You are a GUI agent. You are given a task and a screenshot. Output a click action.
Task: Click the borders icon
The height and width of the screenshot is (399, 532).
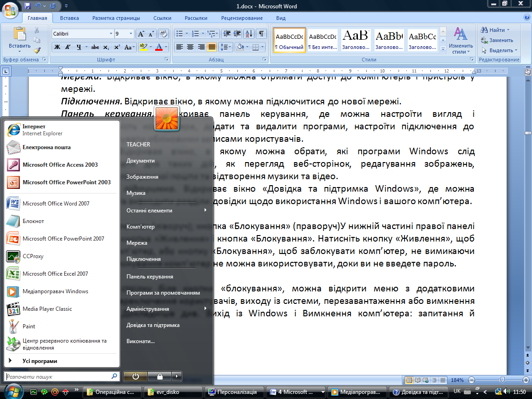(255, 47)
